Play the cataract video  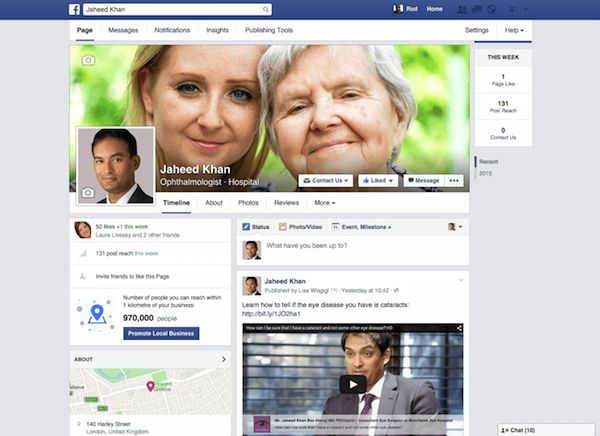(x=352, y=383)
